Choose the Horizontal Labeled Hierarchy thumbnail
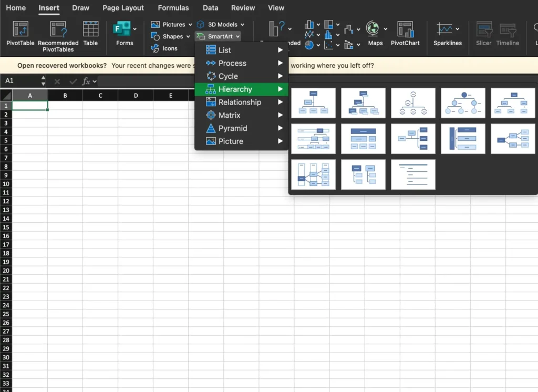Screen dimensions: 538x392 (x=313, y=174)
